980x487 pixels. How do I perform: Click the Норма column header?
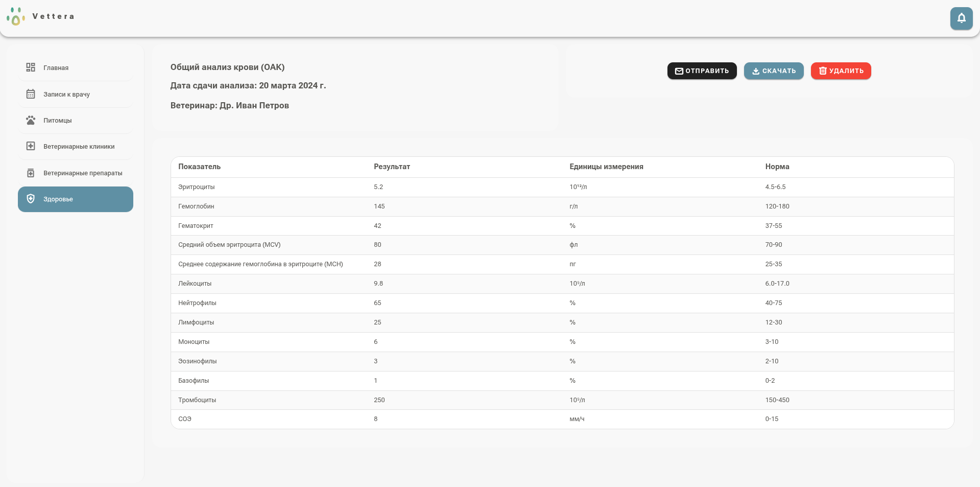777,167
